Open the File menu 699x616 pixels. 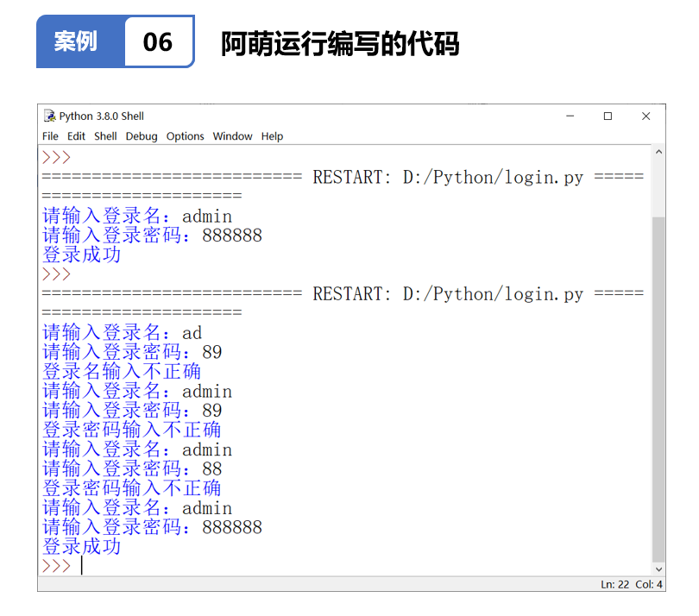pos(50,136)
